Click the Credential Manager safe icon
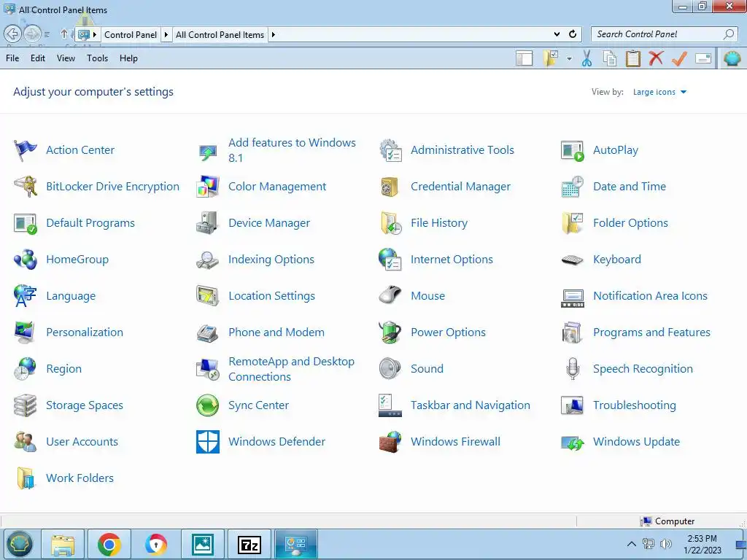747x560 pixels. 390,187
